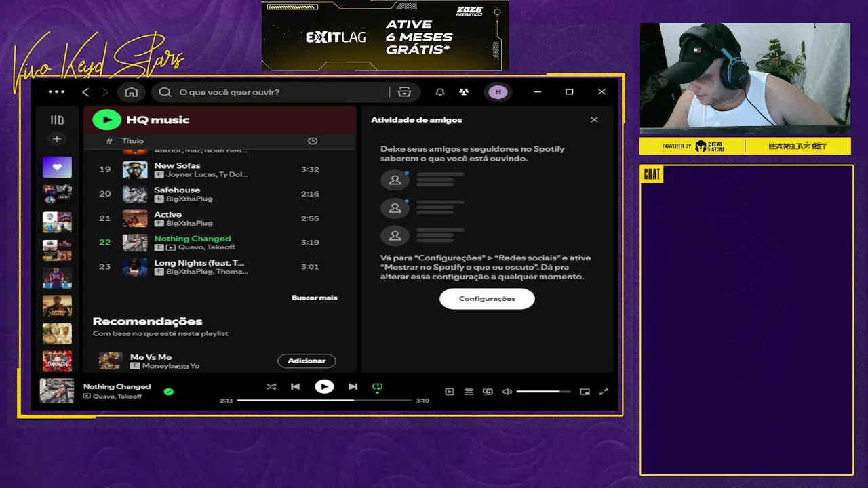The height and width of the screenshot is (488, 868).
Task: Adjust the volume slider
Action: 544,392
